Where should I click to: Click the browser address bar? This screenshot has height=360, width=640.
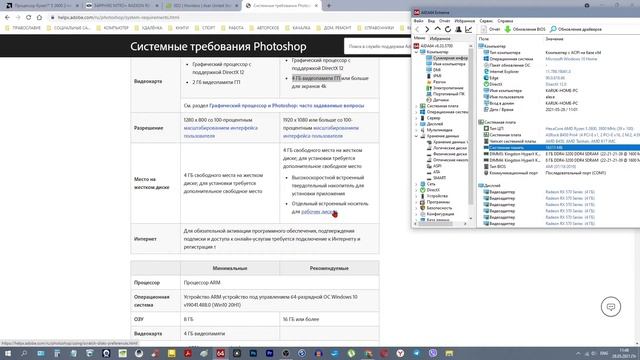[x=229, y=18]
